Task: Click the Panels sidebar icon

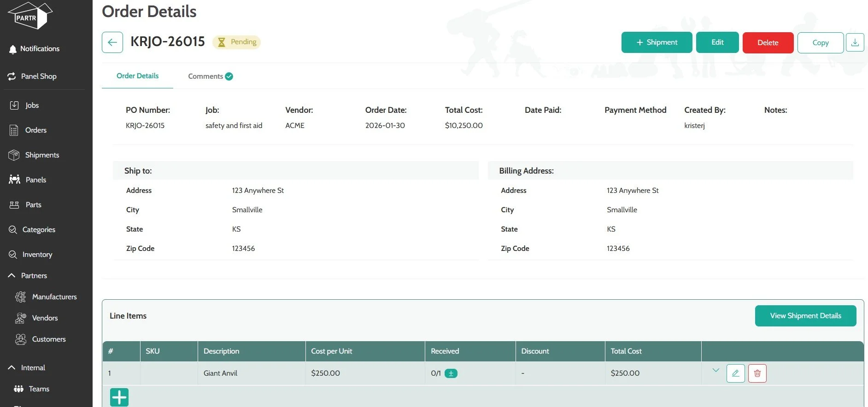Action: 14,180
